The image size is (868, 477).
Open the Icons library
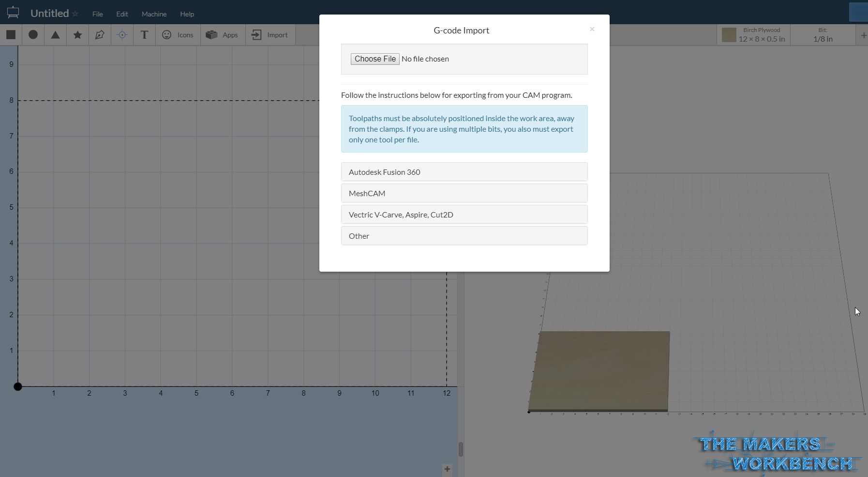click(177, 34)
